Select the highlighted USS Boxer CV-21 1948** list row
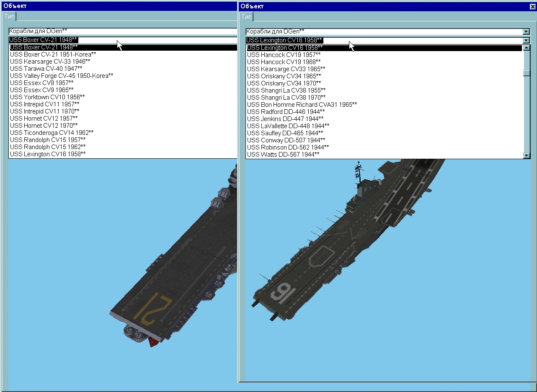The width and height of the screenshot is (537, 392). (x=123, y=47)
